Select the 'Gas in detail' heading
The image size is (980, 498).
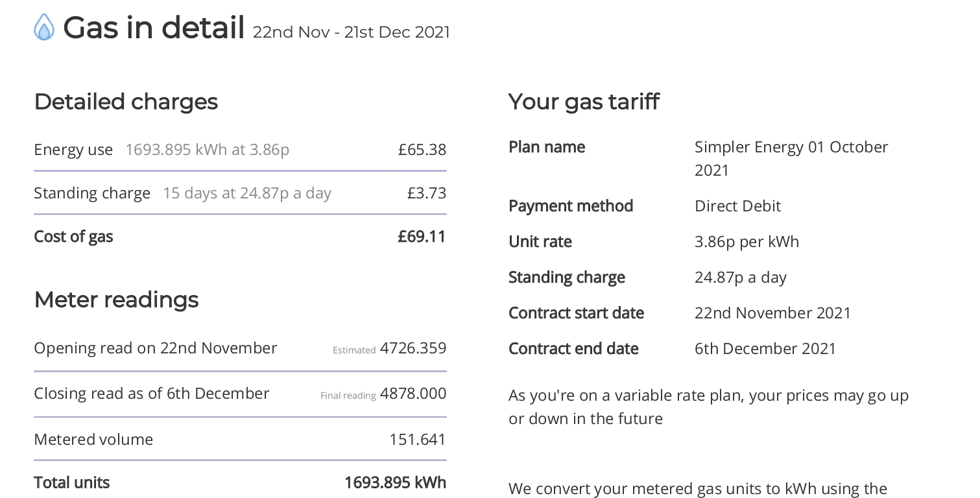point(154,28)
